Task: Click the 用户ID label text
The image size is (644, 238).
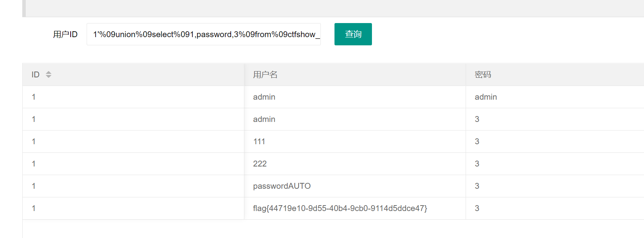Action: [x=65, y=34]
